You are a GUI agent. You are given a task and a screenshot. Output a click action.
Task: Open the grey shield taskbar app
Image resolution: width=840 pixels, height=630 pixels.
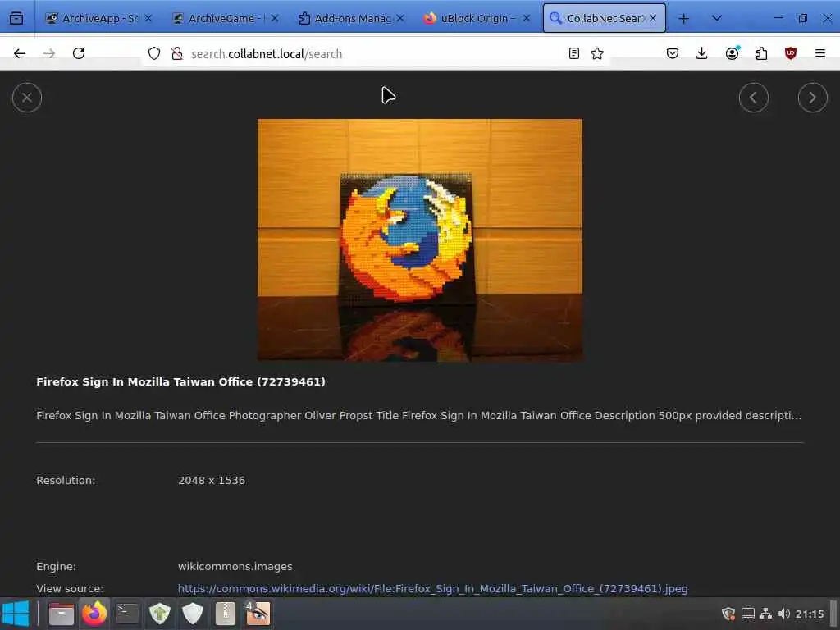pos(192,614)
